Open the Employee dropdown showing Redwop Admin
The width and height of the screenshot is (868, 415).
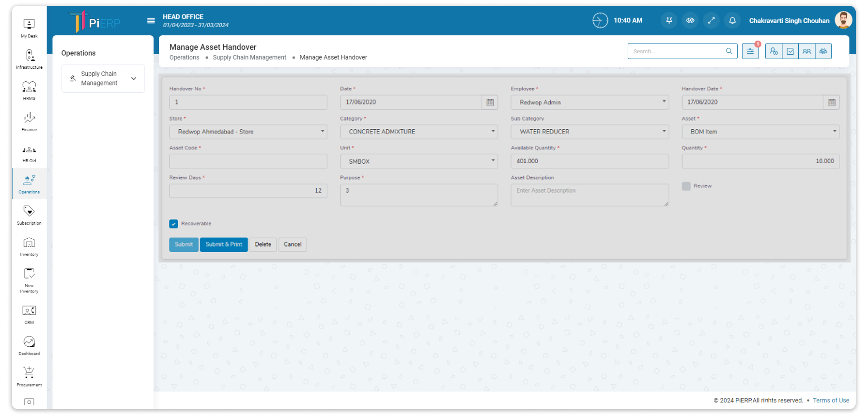click(589, 103)
